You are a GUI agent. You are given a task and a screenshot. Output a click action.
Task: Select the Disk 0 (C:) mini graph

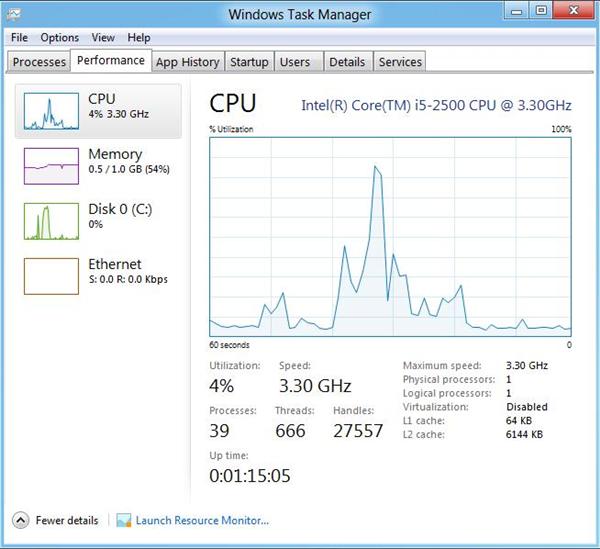click(51, 221)
